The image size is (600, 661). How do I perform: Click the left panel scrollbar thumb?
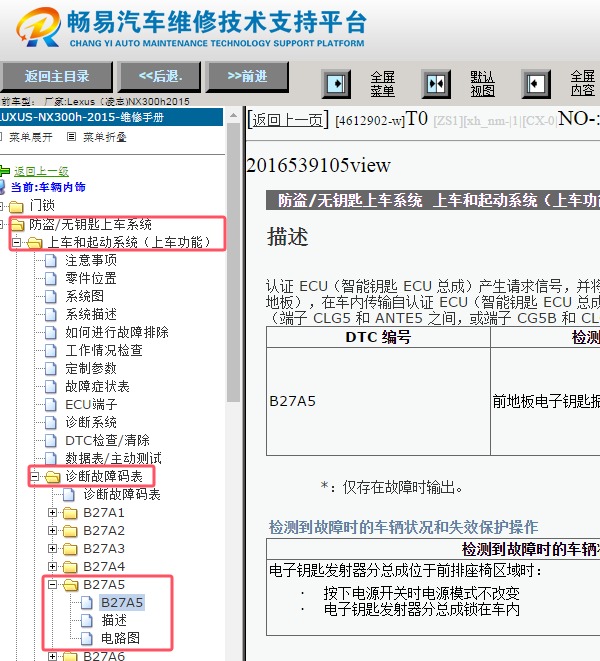pos(234,261)
